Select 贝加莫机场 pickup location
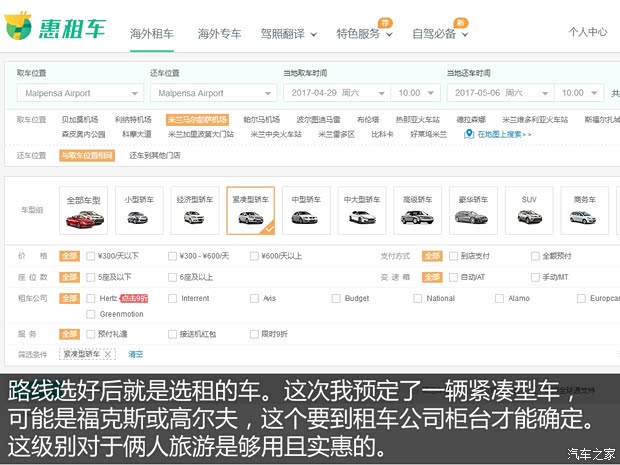This screenshot has height=465, width=620. click(80, 119)
